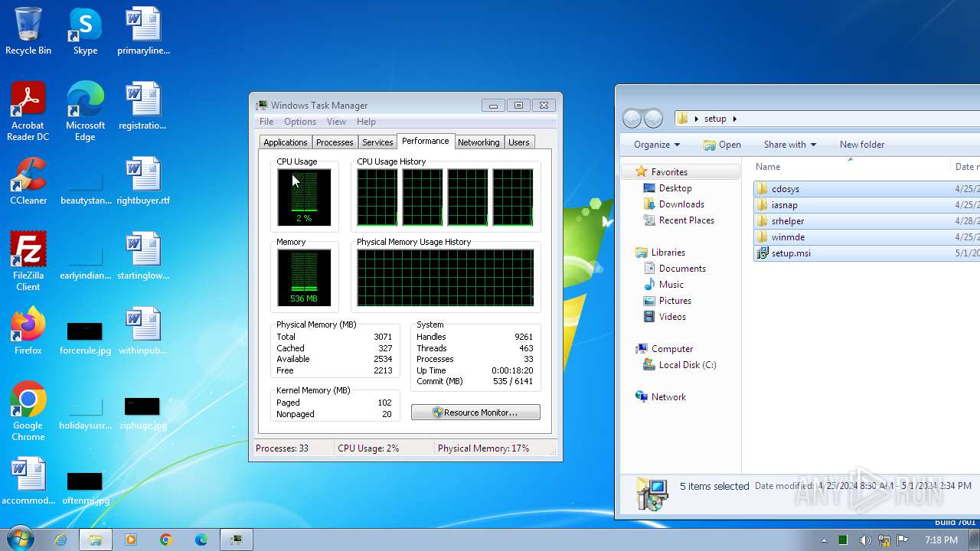Screen dimensions: 980x551
Task: Open Resource Monitor from Task Manager
Action: pyautogui.click(x=475, y=412)
